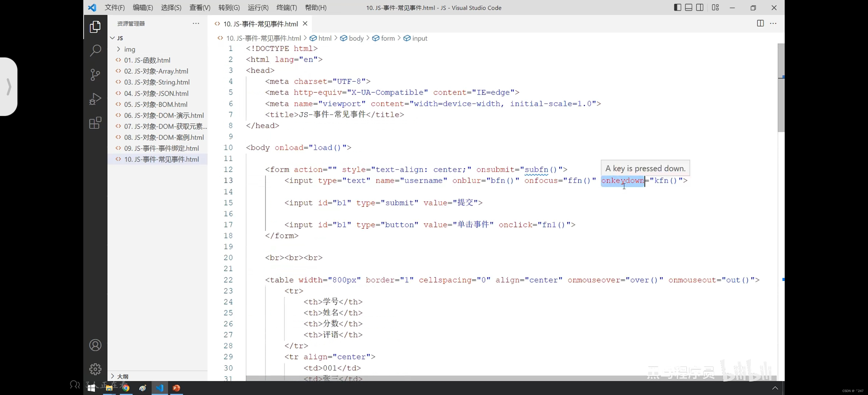
Task: Click the file name breadcrumb
Action: click(x=263, y=38)
